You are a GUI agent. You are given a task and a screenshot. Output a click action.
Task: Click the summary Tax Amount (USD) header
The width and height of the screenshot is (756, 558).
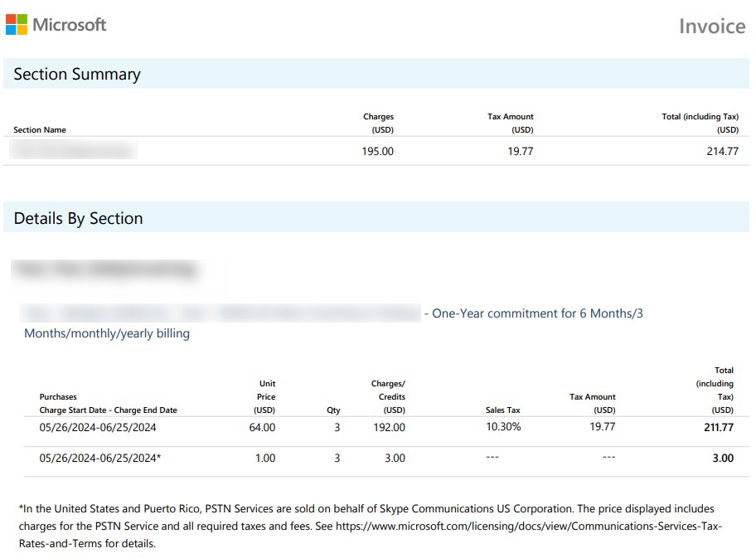511,123
